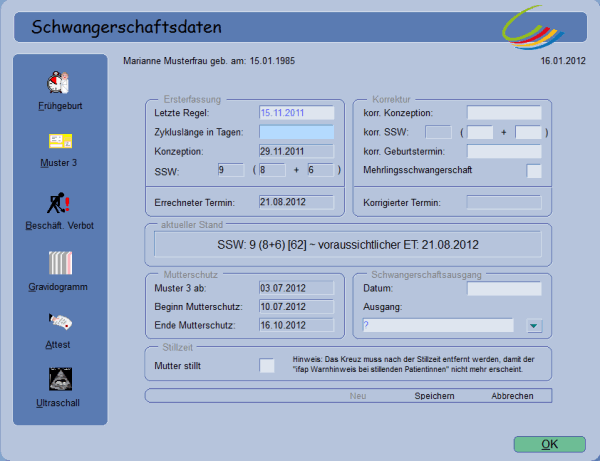
Task: Click the Attest label
Action: [x=58, y=345]
